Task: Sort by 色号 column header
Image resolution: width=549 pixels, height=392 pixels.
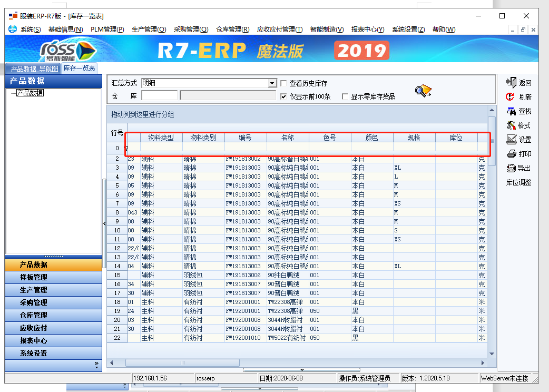Action: pos(330,138)
